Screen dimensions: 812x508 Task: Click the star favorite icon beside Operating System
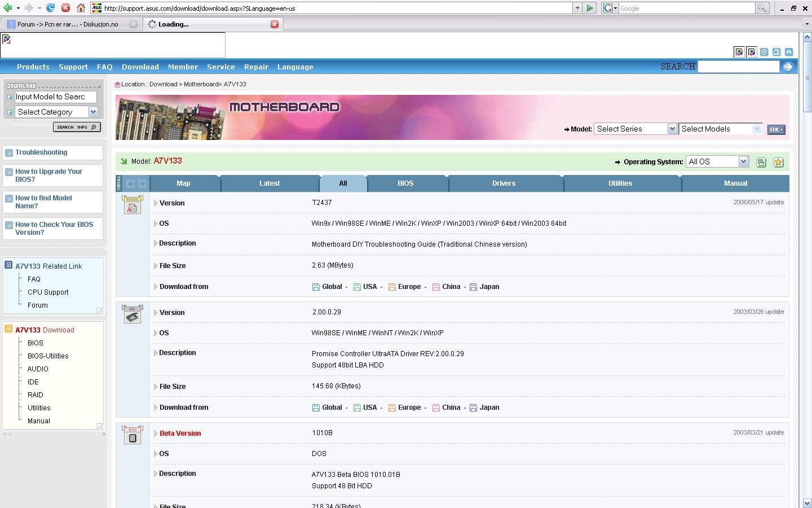(779, 163)
